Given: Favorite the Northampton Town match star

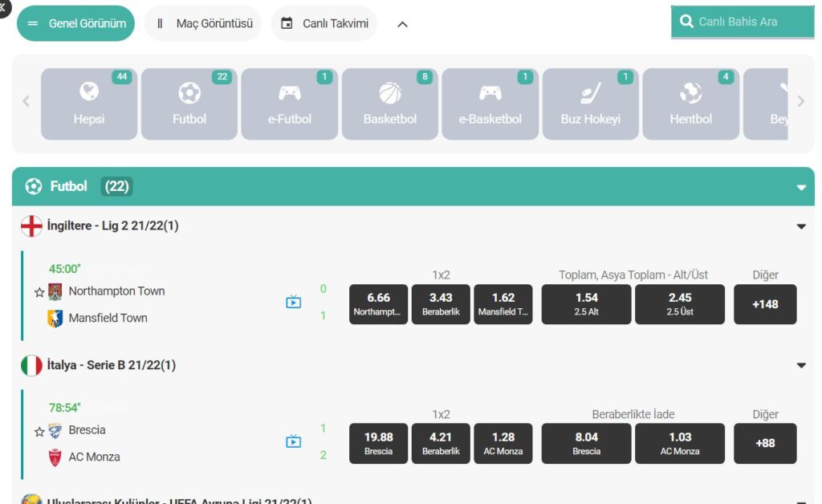Looking at the screenshot, I should (x=39, y=292).
